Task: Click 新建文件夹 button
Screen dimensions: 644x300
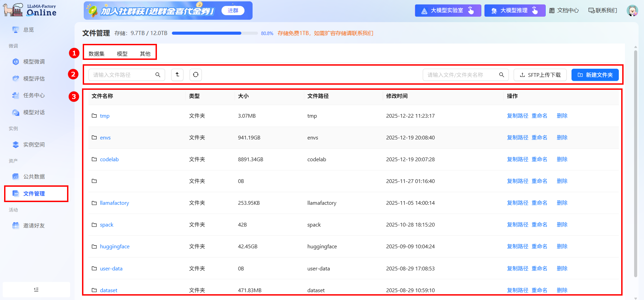Action: pyautogui.click(x=595, y=75)
